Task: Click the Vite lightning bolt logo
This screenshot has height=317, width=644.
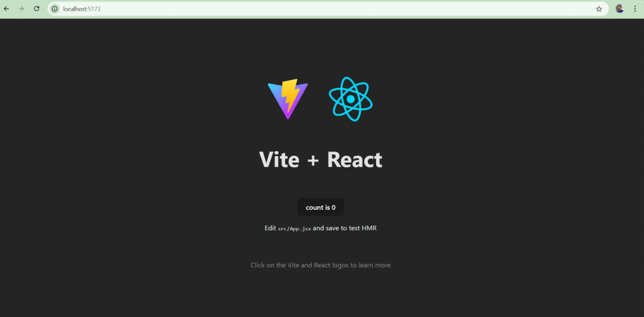Action: [287, 99]
